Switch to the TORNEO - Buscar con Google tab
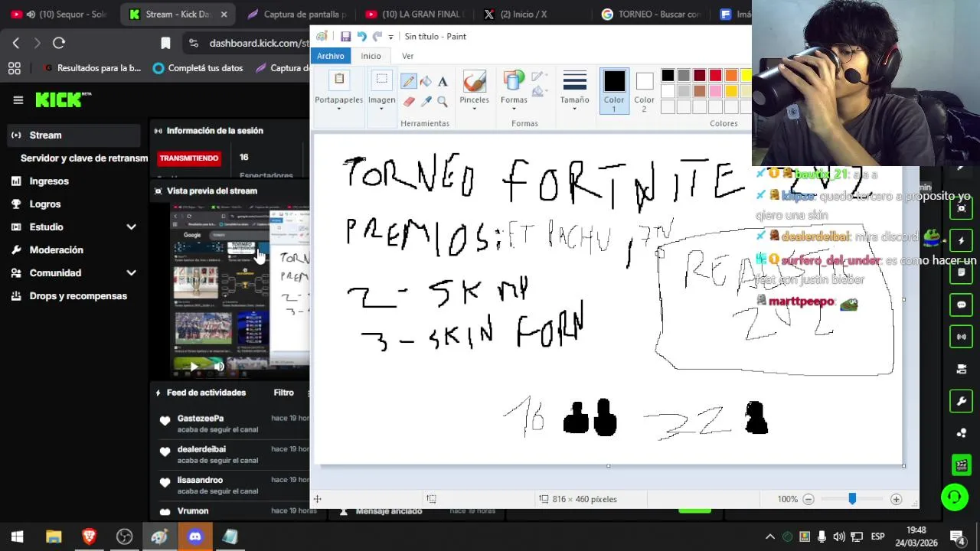The width and height of the screenshot is (980, 551). [652, 14]
